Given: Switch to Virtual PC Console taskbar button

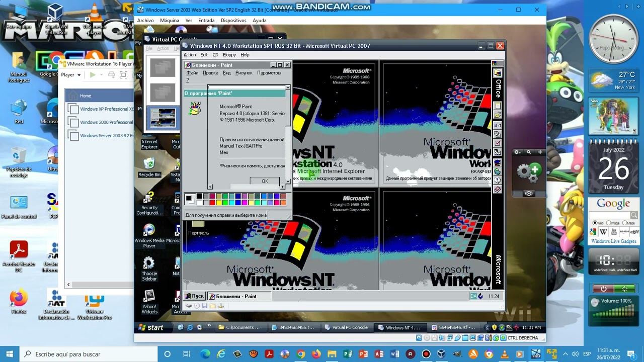Looking at the screenshot, I should pyautogui.click(x=346, y=327).
